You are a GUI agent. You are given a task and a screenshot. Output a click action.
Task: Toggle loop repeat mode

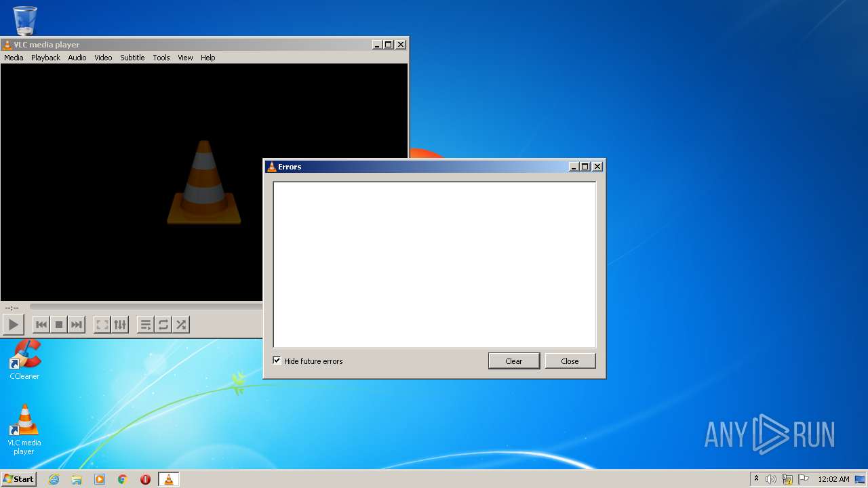click(163, 325)
